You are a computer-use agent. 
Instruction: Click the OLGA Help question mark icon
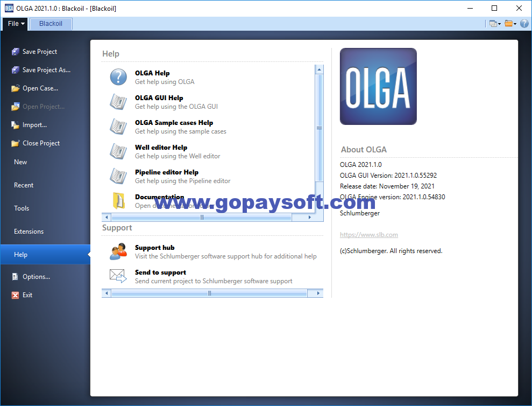[118, 77]
